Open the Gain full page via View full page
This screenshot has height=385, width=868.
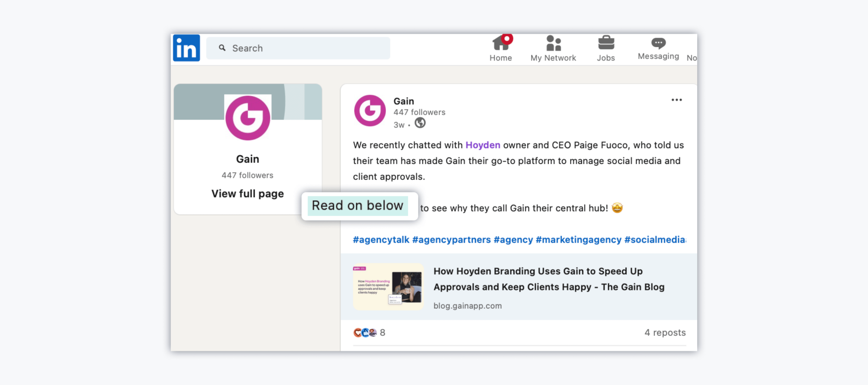(x=248, y=193)
